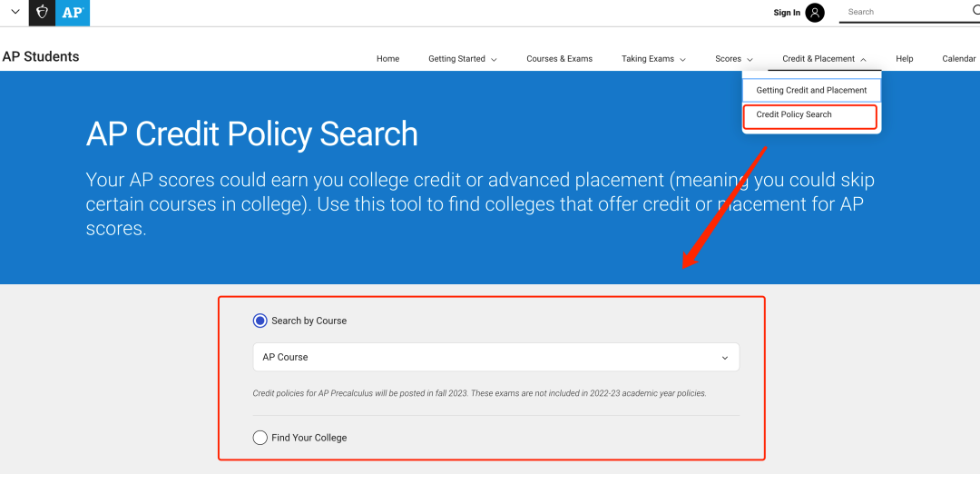
Task: Click the Sign In link
Action: pyautogui.click(x=787, y=13)
